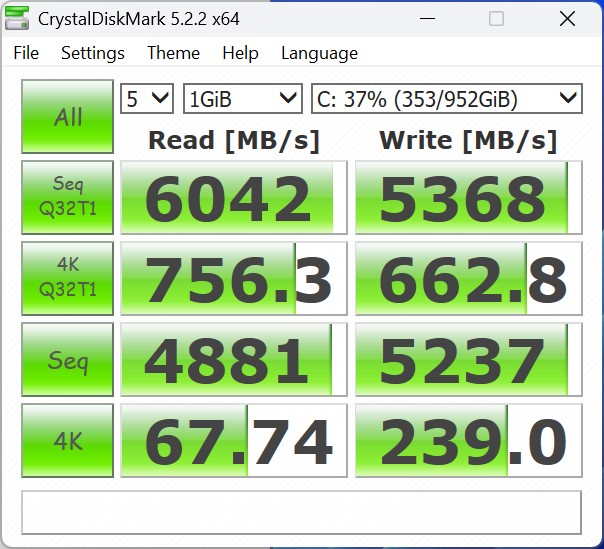604x549 pixels.
Task: Start the 4K Q32T1 test
Action: 67,278
